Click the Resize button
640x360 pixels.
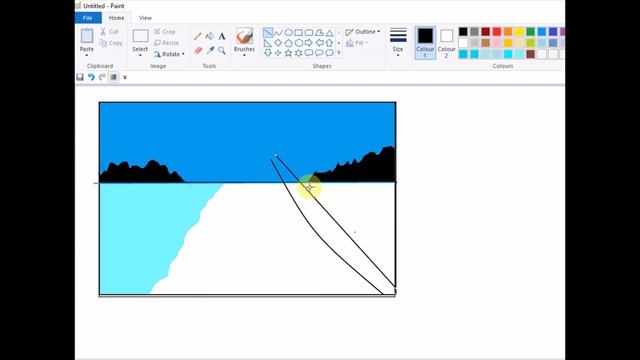click(x=167, y=43)
